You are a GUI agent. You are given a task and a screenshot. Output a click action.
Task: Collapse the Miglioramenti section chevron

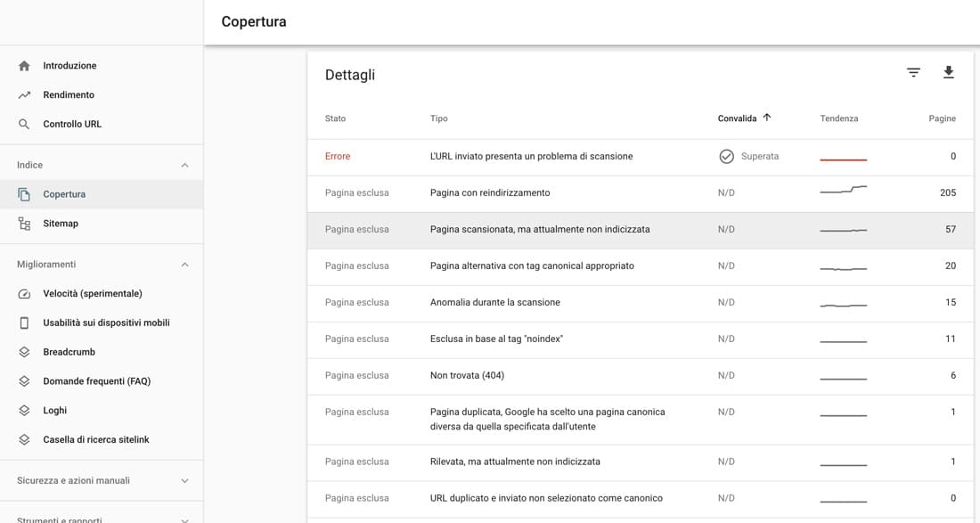184,265
